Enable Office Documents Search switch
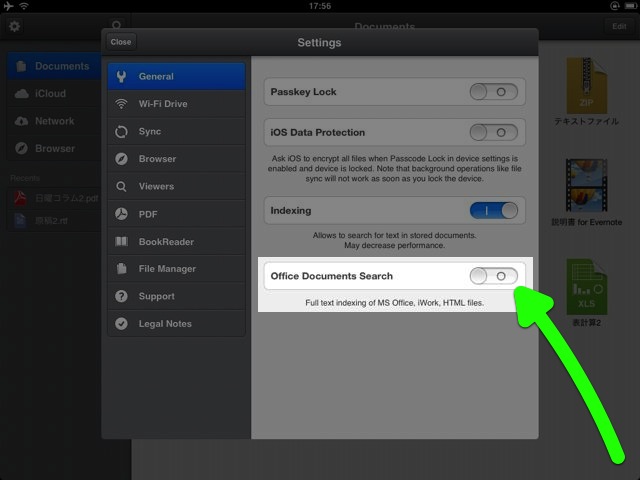The height and width of the screenshot is (480, 640). [x=493, y=276]
